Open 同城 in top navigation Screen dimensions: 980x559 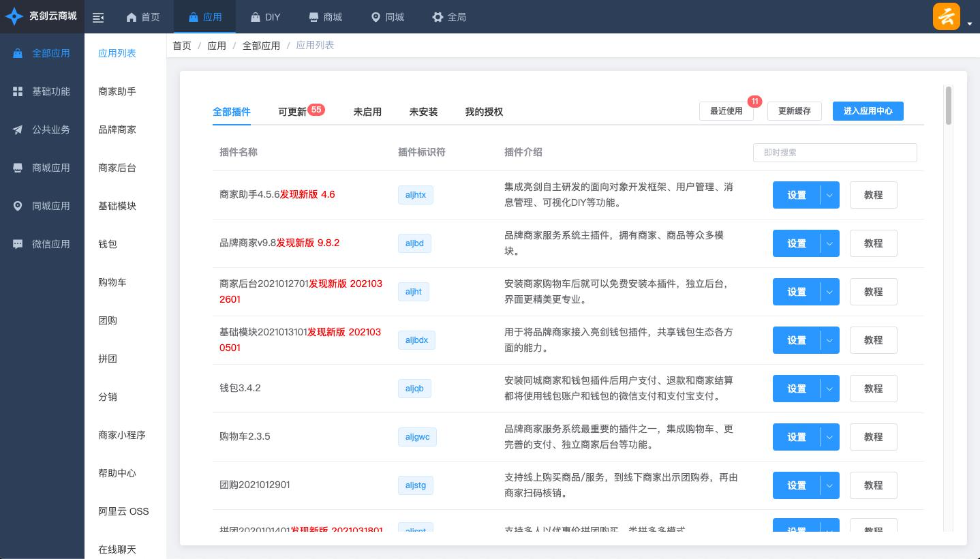387,17
